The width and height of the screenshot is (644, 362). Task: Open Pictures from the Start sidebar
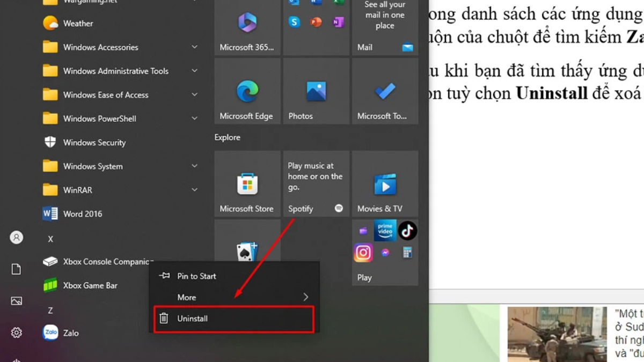(17, 301)
